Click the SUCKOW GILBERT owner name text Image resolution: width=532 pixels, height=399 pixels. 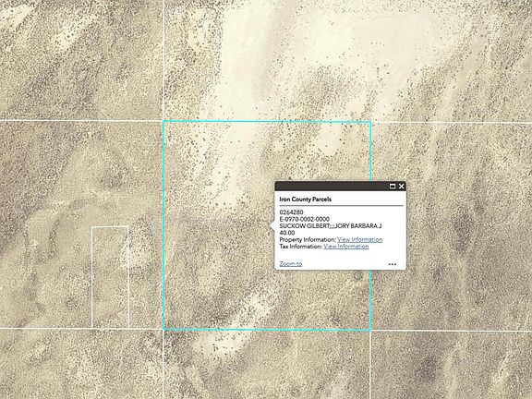point(305,226)
